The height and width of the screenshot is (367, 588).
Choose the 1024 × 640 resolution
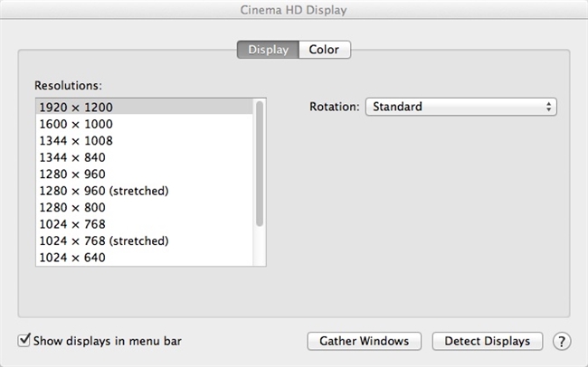click(x=72, y=258)
